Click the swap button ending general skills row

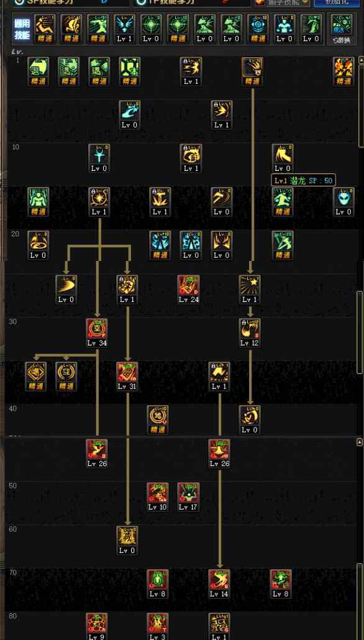342,28
